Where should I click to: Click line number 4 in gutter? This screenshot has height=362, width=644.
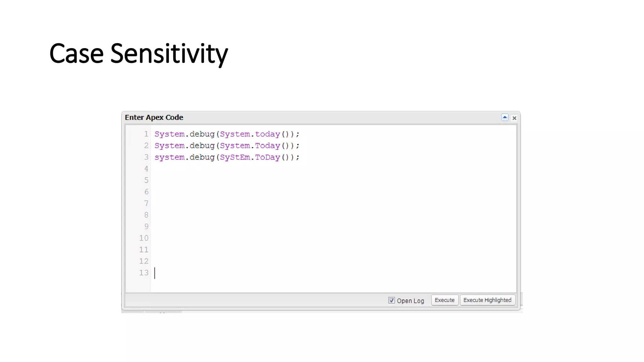(x=146, y=169)
